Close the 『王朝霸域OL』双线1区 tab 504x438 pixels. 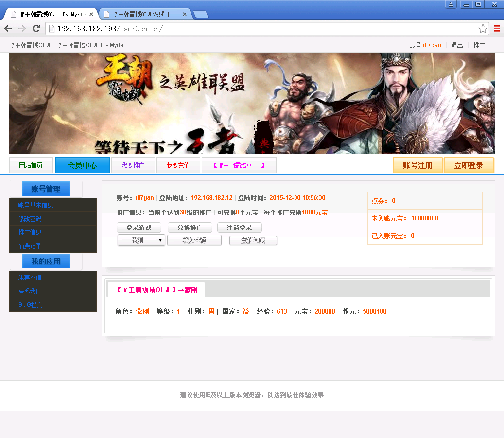pos(185,14)
